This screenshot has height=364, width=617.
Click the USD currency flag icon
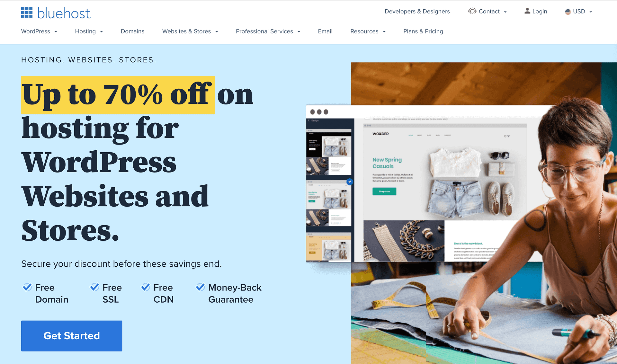[x=568, y=12]
